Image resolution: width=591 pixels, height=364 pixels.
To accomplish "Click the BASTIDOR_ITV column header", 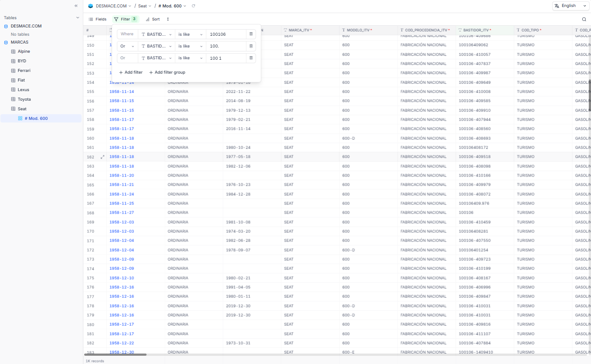I will [x=485, y=30].
